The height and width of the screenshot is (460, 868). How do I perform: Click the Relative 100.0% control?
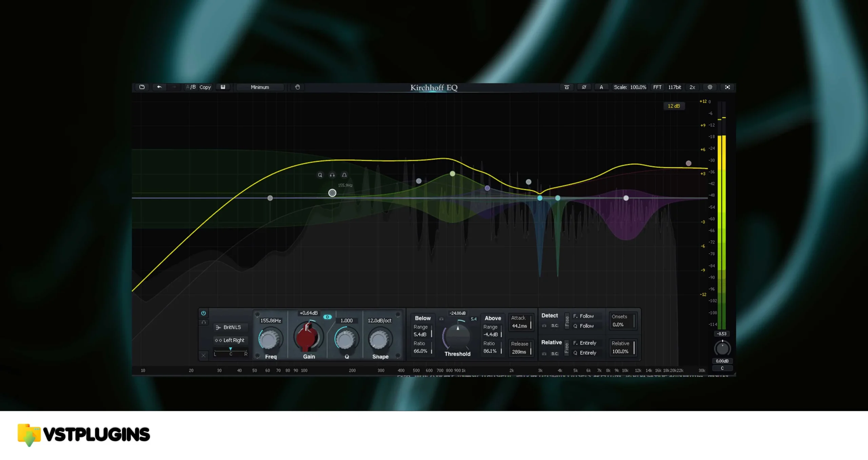(623, 347)
